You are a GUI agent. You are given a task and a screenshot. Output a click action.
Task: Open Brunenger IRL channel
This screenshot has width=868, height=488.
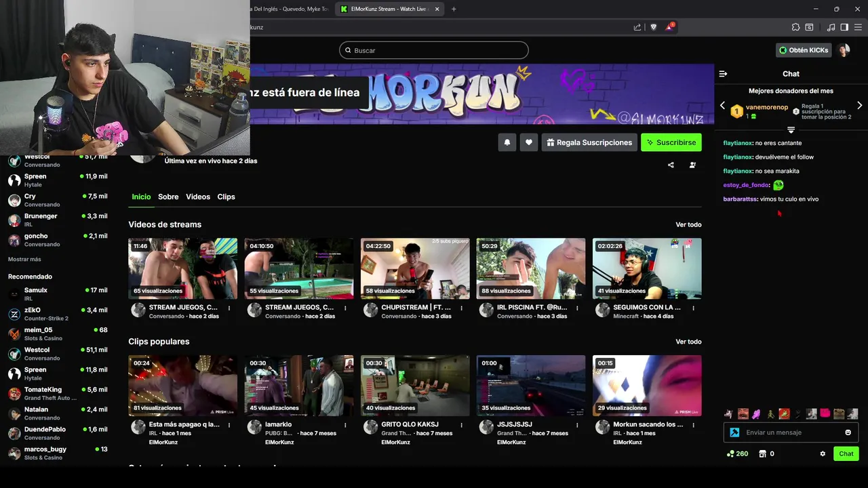coord(58,220)
